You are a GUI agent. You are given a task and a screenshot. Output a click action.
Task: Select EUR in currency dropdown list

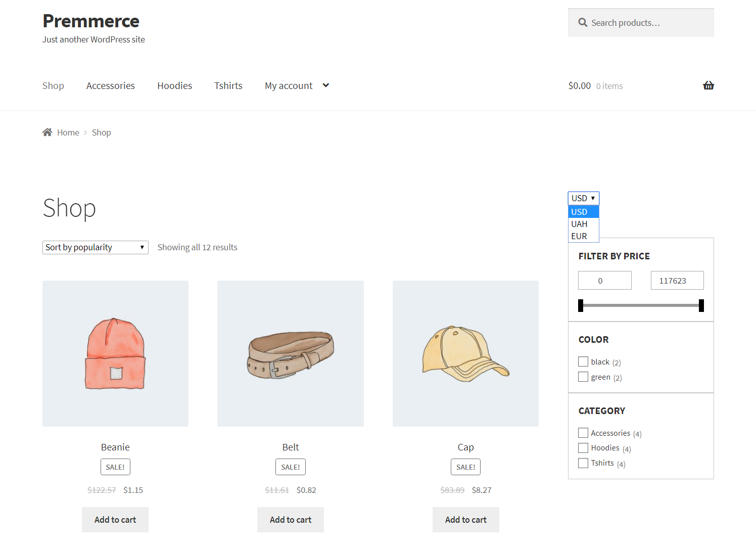(579, 236)
